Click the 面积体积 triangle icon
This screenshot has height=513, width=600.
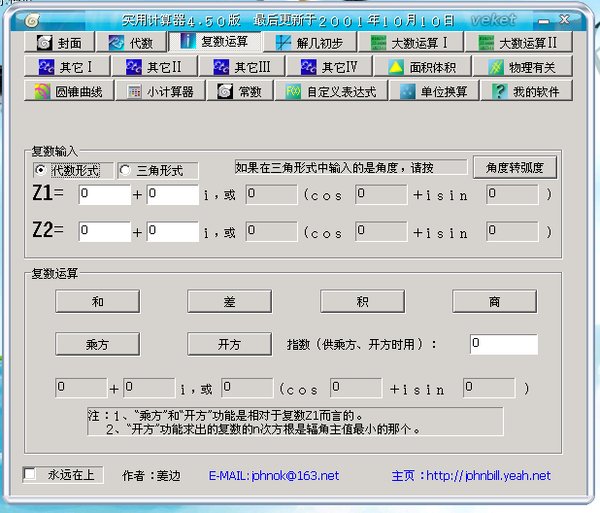pos(396,67)
